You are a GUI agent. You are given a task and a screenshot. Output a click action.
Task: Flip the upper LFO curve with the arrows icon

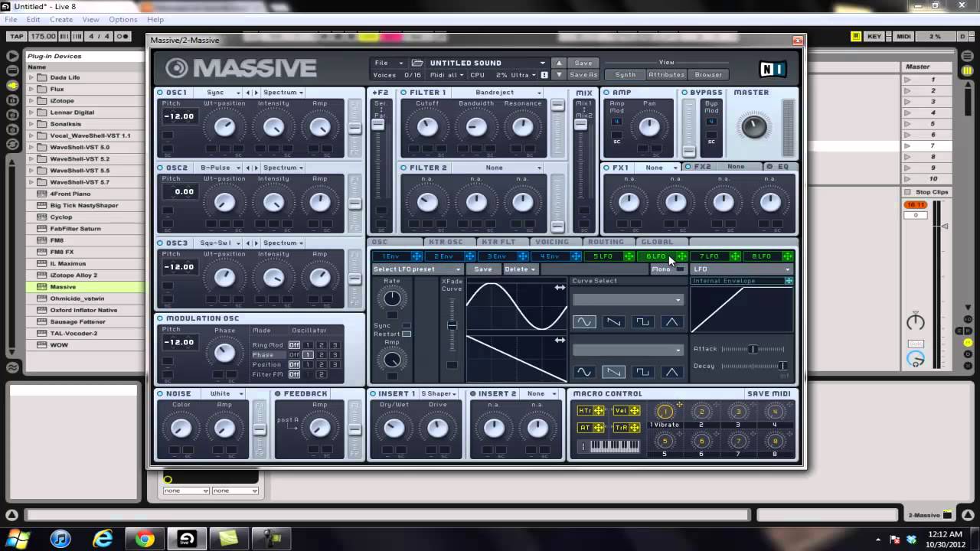(x=560, y=288)
